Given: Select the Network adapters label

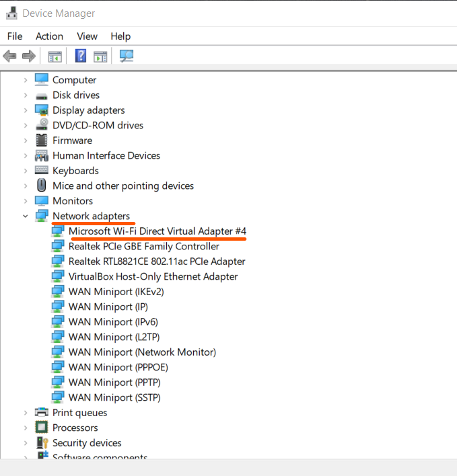Looking at the screenshot, I should tap(91, 216).
